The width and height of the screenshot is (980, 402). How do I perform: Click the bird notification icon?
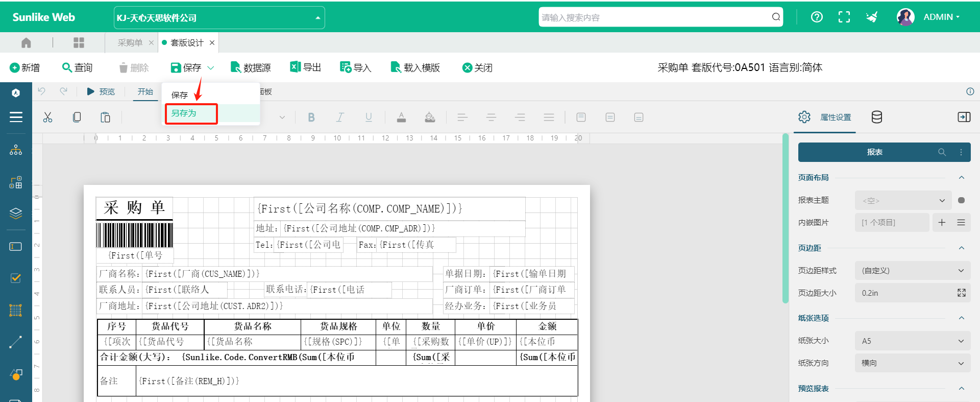tap(872, 17)
